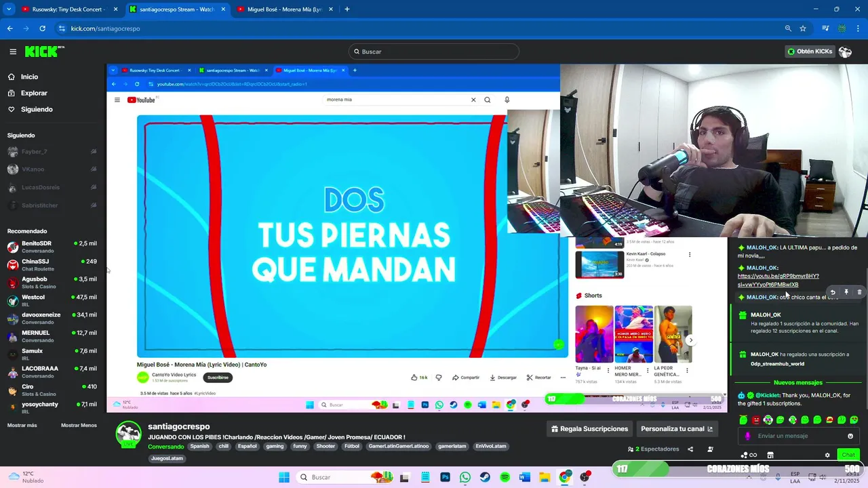Click Personaliza tu canal button
This screenshot has height=488, width=868.
(x=677, y=429)
